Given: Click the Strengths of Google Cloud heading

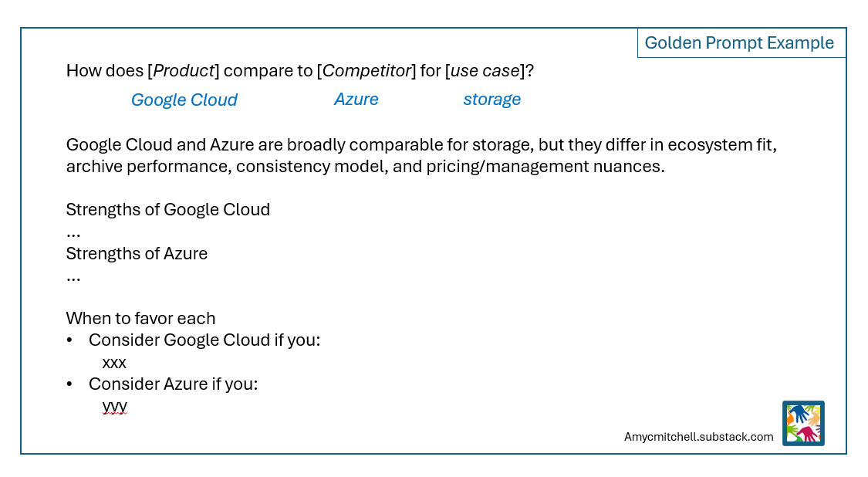Looking at the screenshot, I should pyautogui.click(x=167, y=209).
